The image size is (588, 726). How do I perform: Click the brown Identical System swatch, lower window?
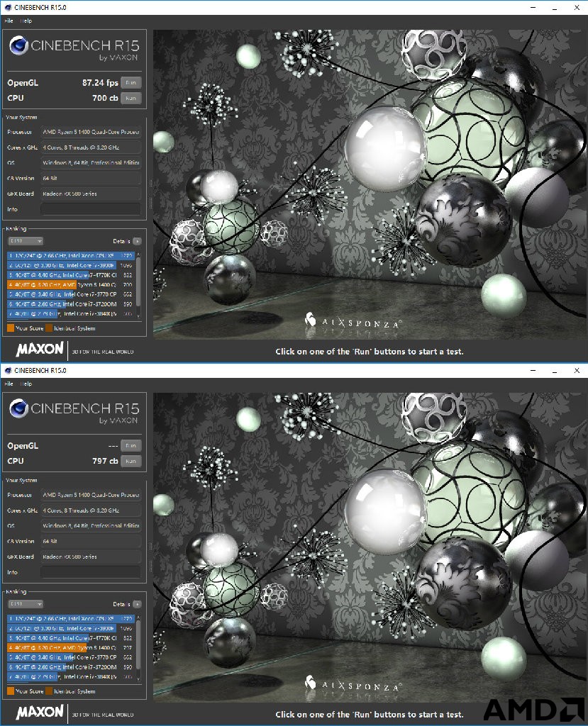tap(49, 691)
